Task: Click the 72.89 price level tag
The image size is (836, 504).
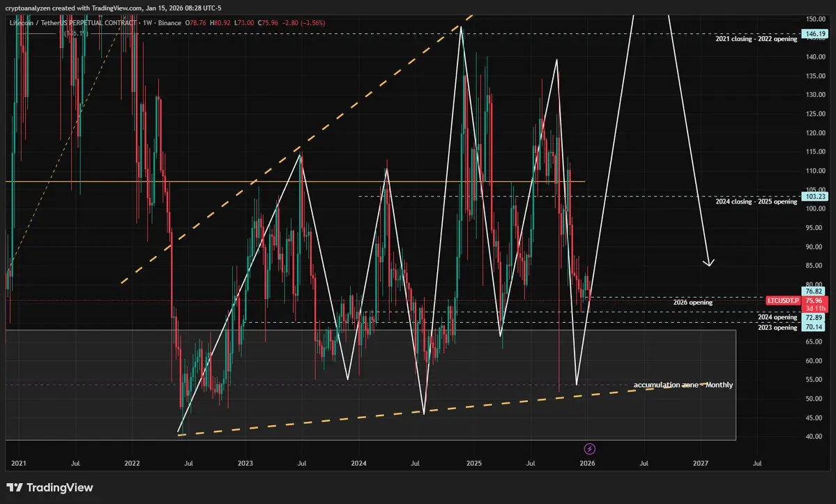Action: coord(814,318)
